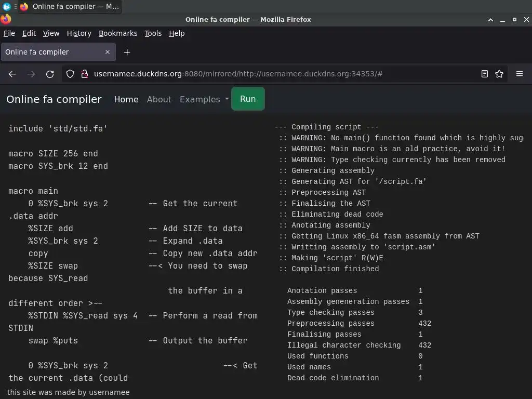Click the line "macro SYS_brk 12 end"
The width and height of the screenshot is (532, 399).
pos(58,166)
